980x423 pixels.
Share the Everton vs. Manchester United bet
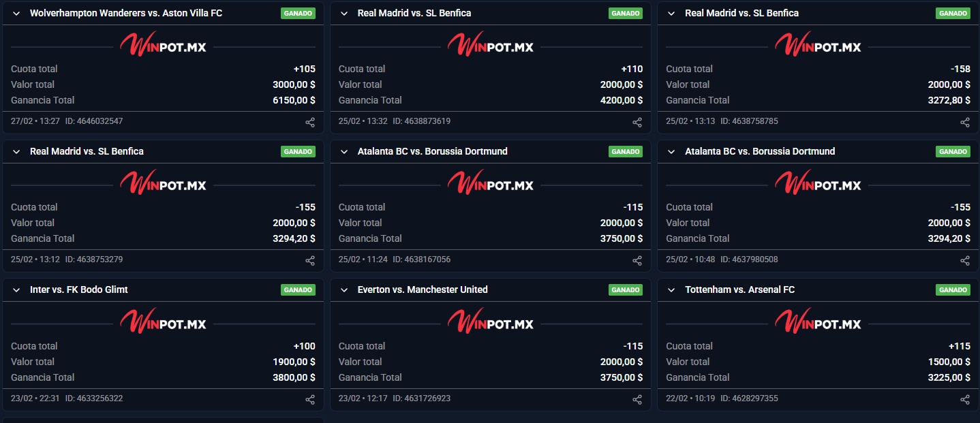(637, 400)
